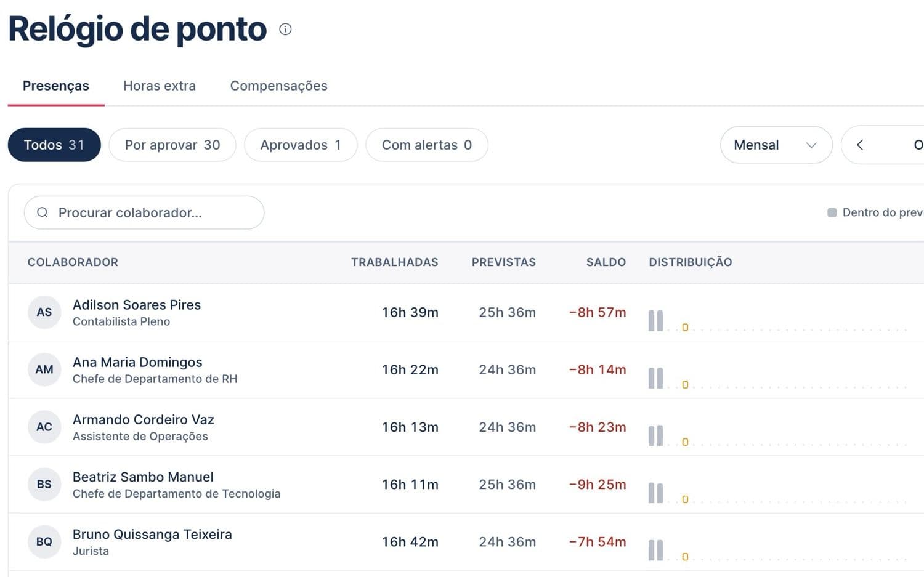
Task: Filter by Aprovados 1
Action: 301,145
